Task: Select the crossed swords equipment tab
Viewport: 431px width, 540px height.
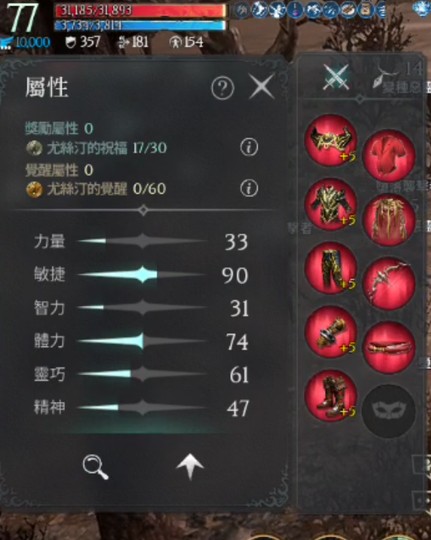Action: point(336,77)
